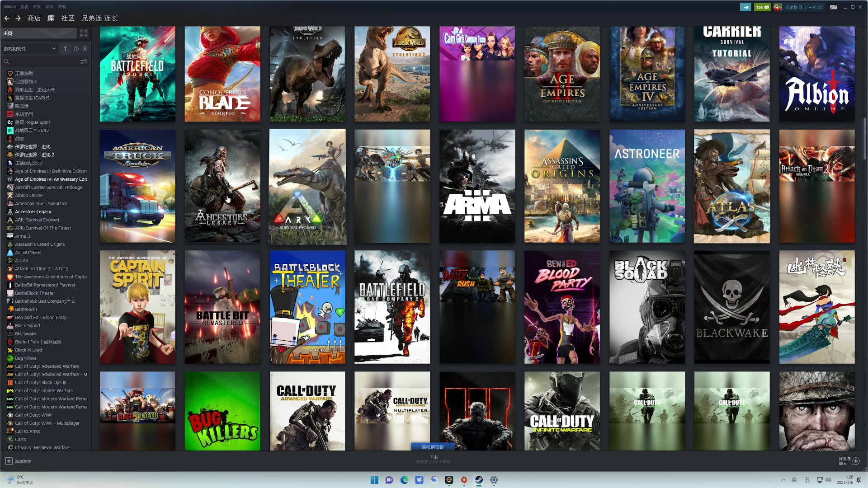The width and height of the screenshot is (868, 488).
Task: Expand the games and software dropdown
Action: pos(30,48)
